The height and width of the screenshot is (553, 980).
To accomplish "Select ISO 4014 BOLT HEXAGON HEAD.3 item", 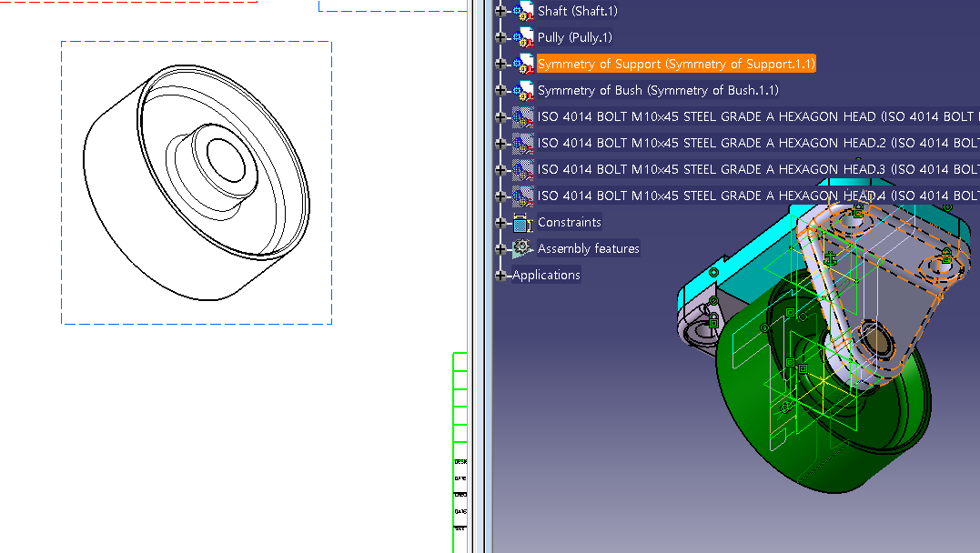I will tap(758, 169).
